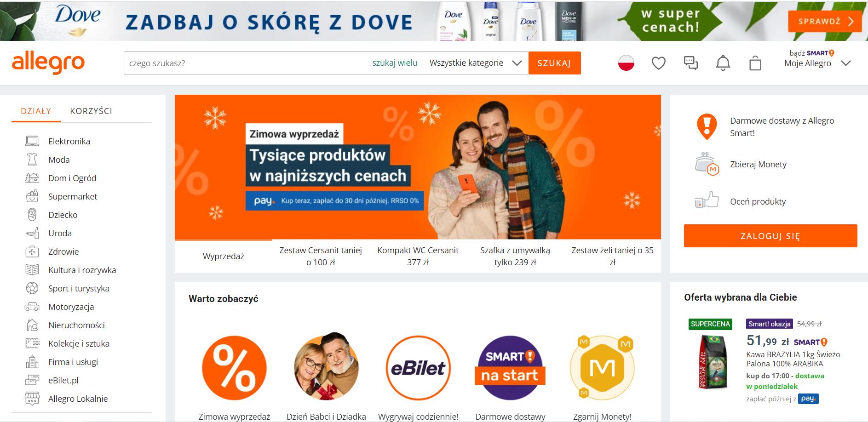Click the ZALOGUJ SIĘ button
This screenshot has width=868, height=422.
pyautogui.click(x=770, y=236)
